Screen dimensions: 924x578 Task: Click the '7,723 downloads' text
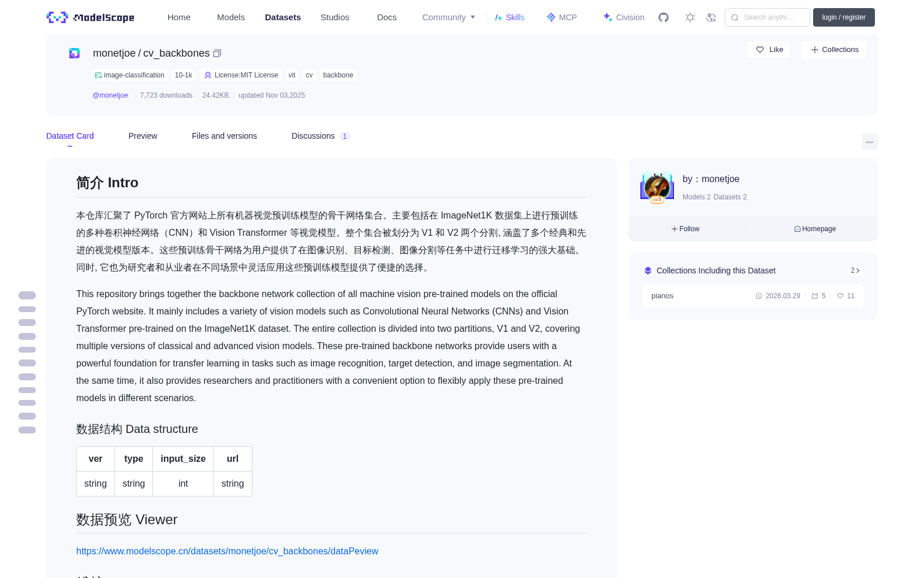click(x=166, y=95)
